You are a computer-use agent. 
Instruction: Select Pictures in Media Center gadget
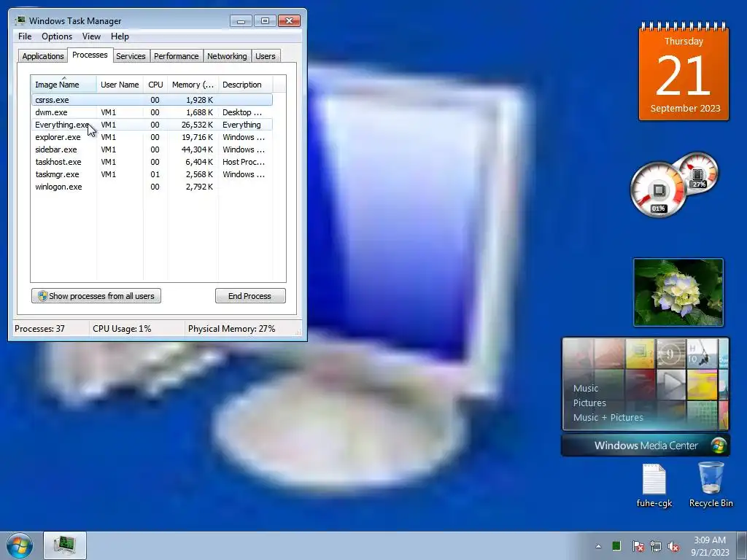[589, 402]
